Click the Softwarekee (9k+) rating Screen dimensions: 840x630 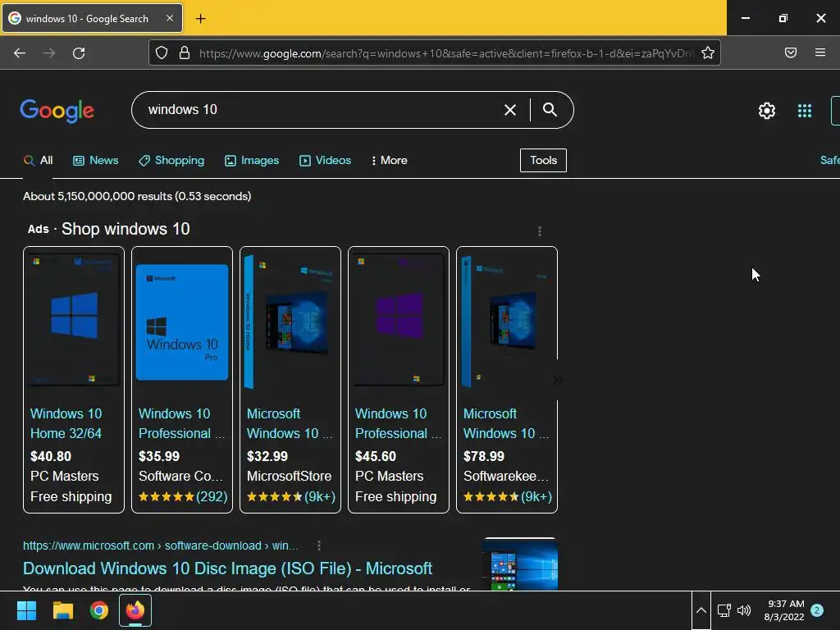(507, 496)
